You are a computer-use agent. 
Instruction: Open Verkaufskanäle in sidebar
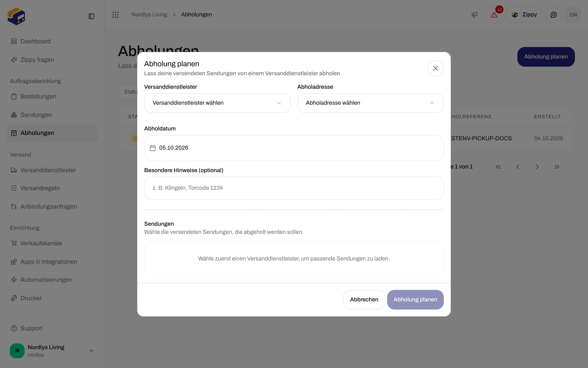[52, 243]
